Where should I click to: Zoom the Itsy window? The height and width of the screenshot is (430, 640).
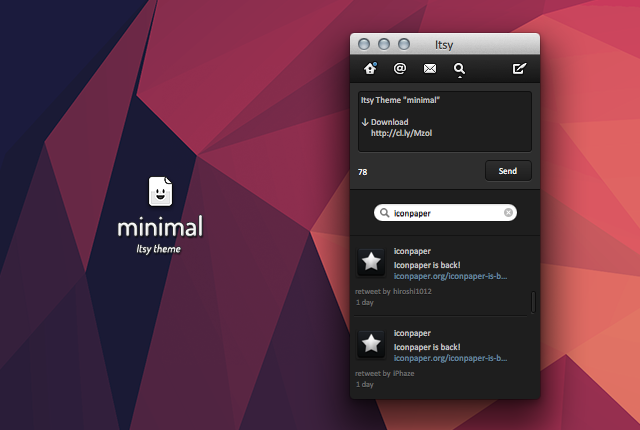point(404,44)
